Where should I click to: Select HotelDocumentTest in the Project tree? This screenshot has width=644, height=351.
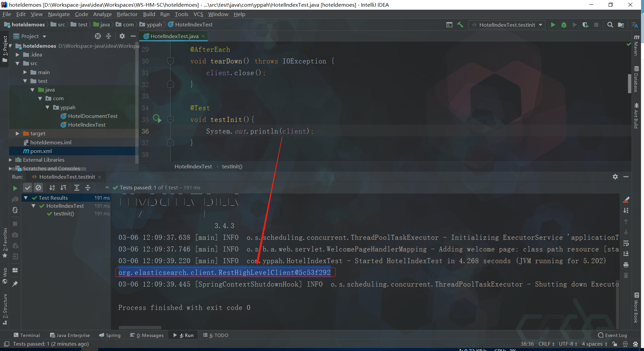point(89,116)
